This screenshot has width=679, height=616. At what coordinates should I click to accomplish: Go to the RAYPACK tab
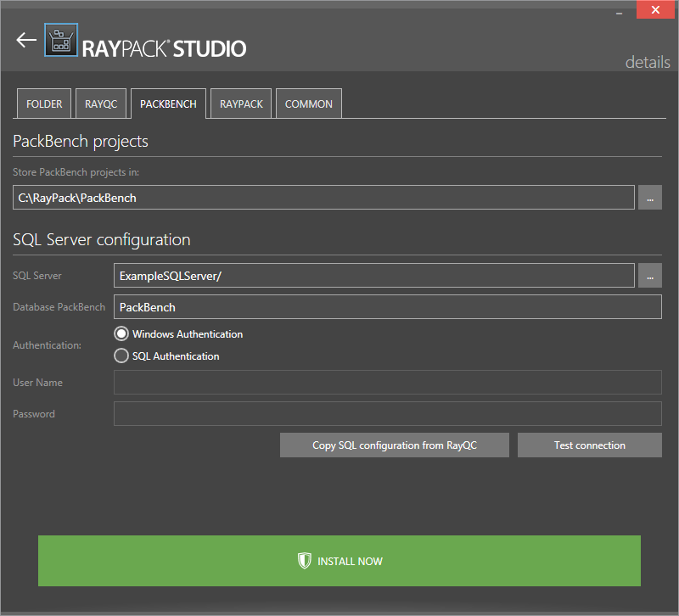point(241,104)
